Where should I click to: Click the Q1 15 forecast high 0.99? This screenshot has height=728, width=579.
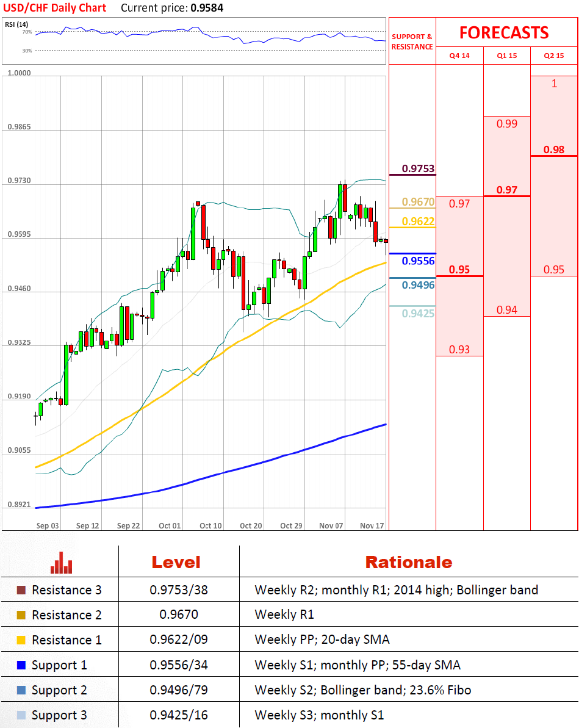point(506,123)
